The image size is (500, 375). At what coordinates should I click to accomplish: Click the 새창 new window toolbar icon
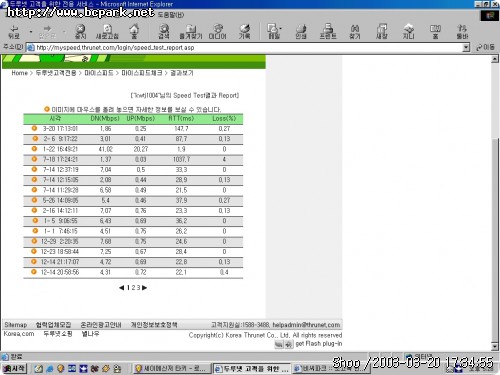point(382,32)
